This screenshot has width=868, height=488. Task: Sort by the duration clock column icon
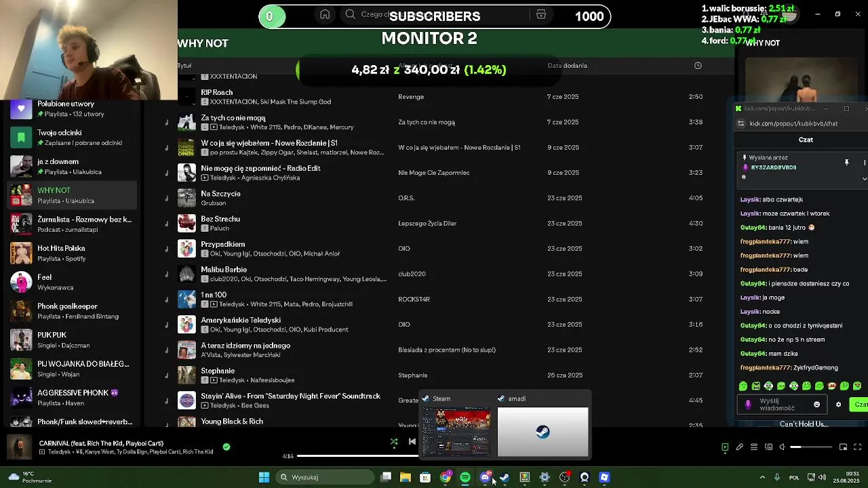698,66
